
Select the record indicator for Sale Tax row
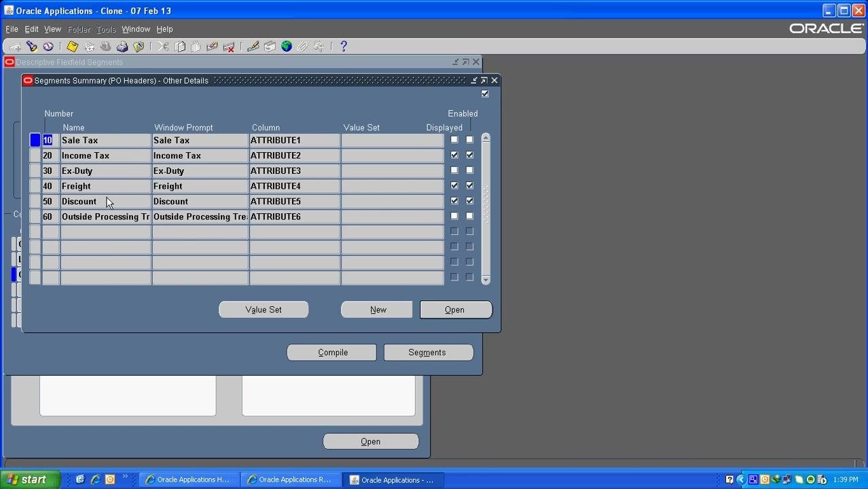tap(35, 140)
